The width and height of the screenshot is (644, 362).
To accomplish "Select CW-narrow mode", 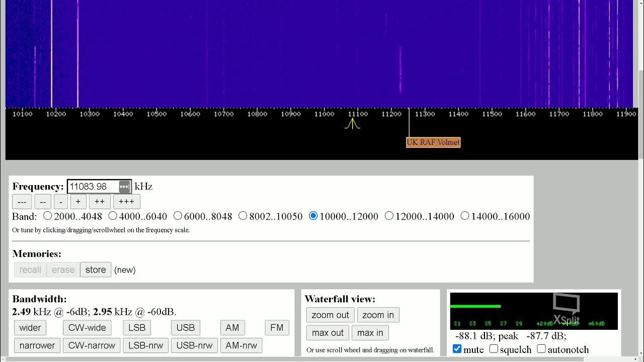I will (92, 345).
